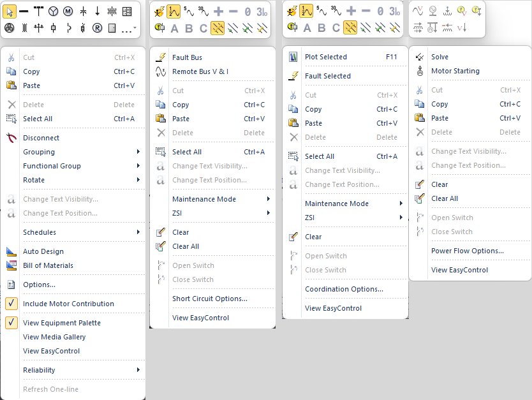Select the panel schedule grid icon in palette

click(127, 11)
